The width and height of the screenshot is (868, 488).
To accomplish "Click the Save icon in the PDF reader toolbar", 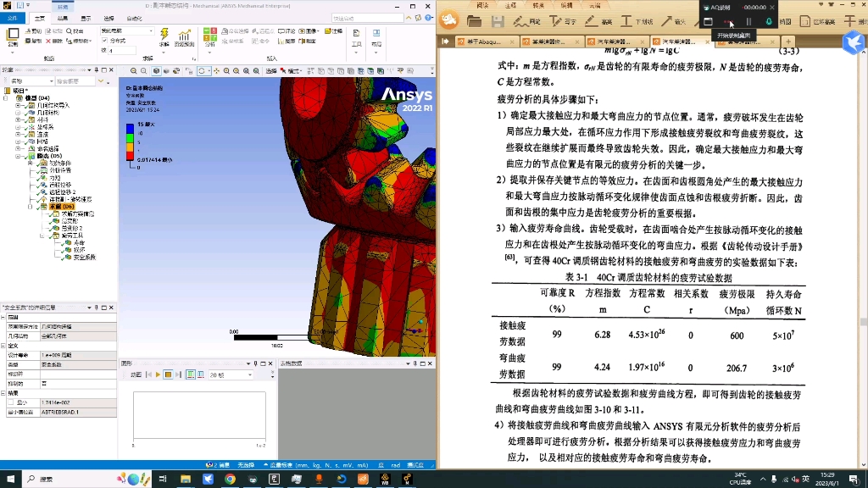I will 498,20.
